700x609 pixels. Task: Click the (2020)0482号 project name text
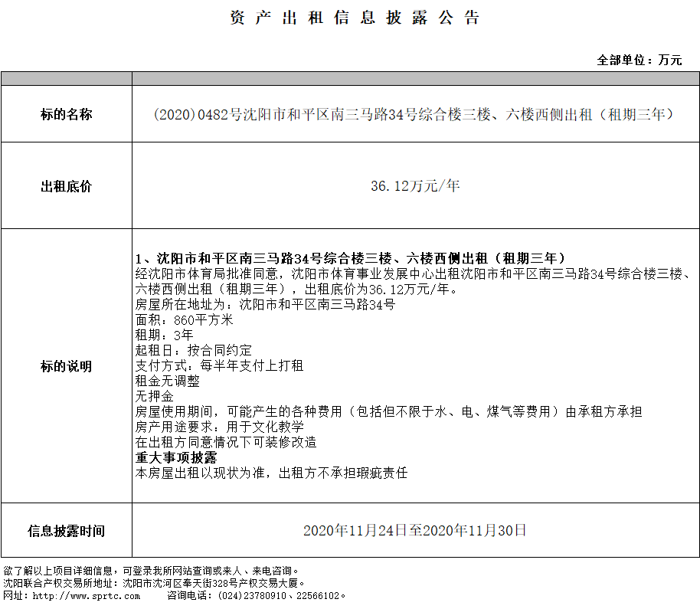click(414, 114)
